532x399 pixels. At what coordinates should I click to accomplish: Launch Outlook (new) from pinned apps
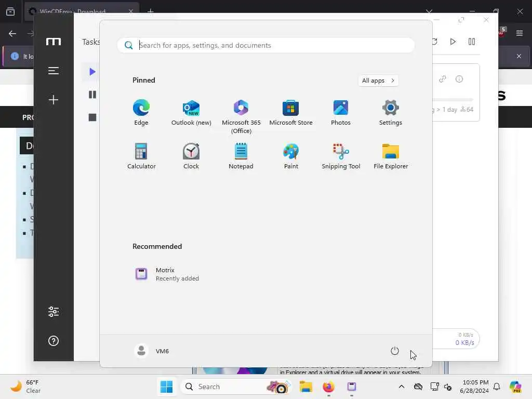[191, 112]
